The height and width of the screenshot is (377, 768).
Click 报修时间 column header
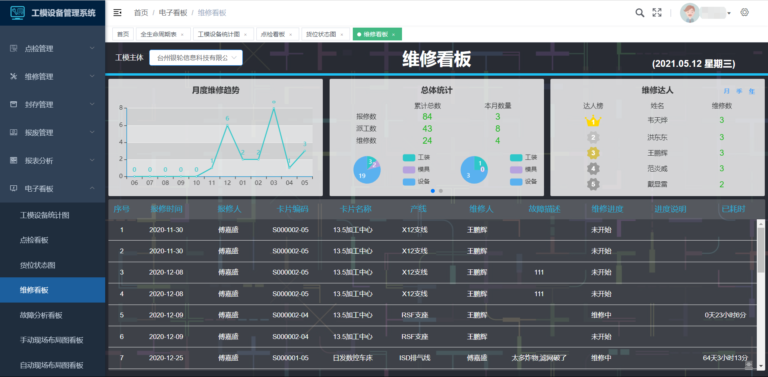167,209
